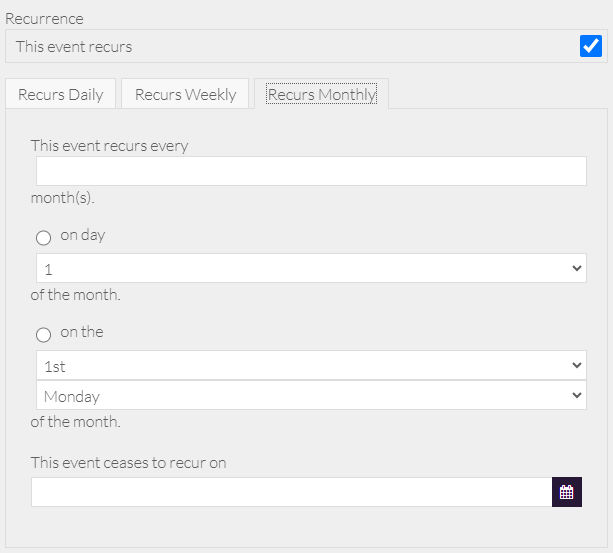Select the 'on day' radio button
613x553 pixels.
tap(43, 238)
